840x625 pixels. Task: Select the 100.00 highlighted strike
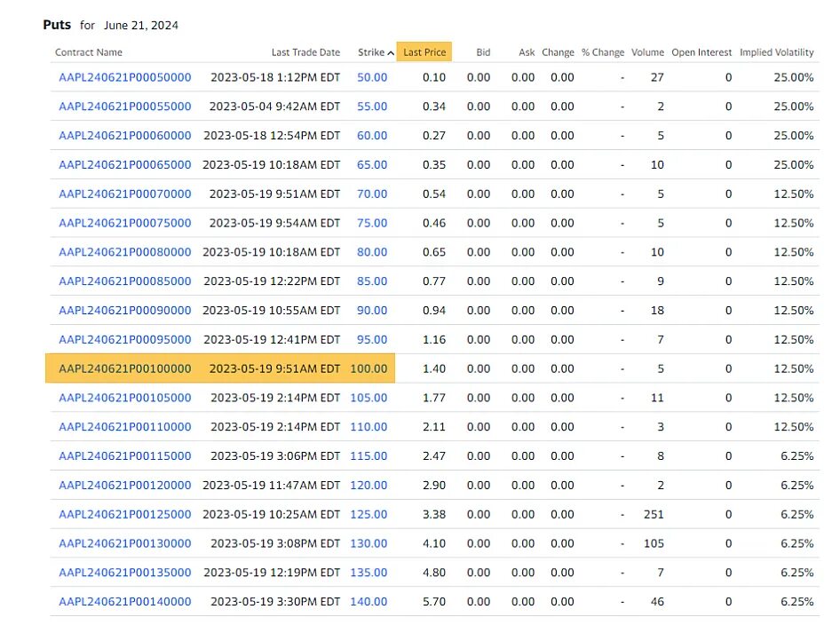click(368, 368)
